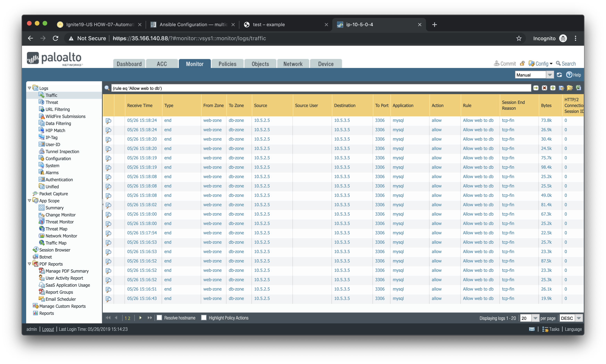The height and width of the screenshot is (364, 606).
Task: Refresh the log view icon
Action: click(559, 75)
